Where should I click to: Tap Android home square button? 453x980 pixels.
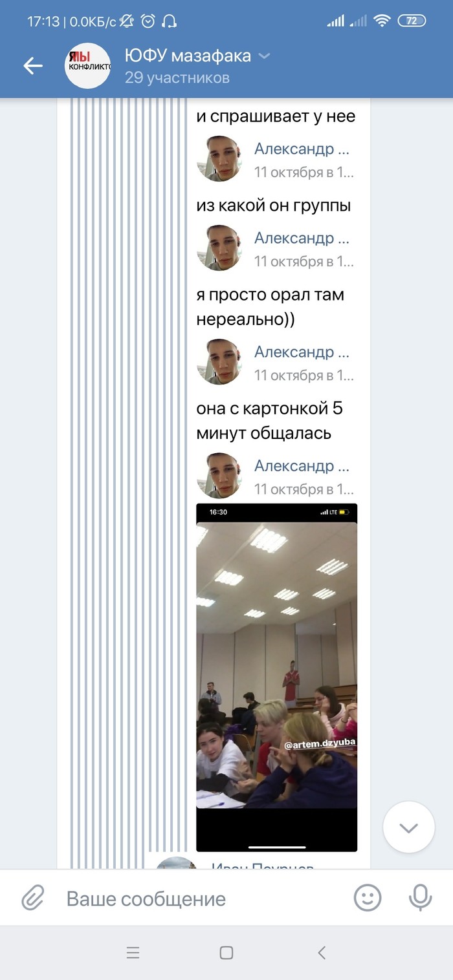coord(226,952)
